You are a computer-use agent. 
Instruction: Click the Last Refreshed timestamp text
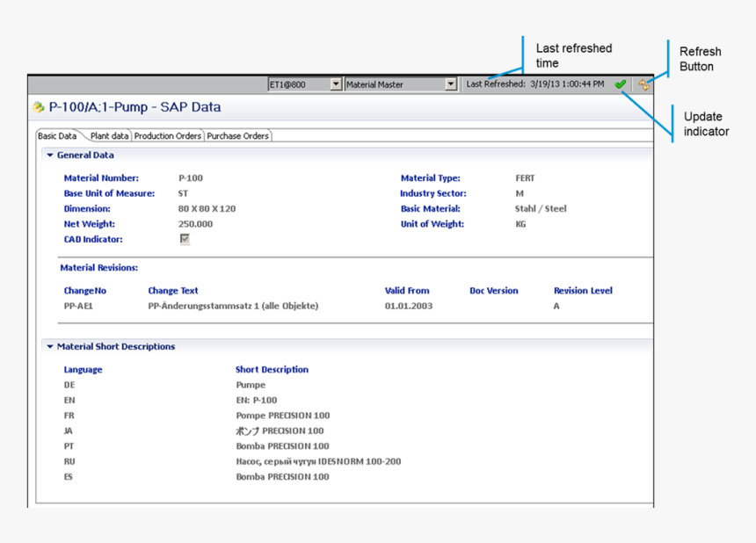click(x=535, y=84)
